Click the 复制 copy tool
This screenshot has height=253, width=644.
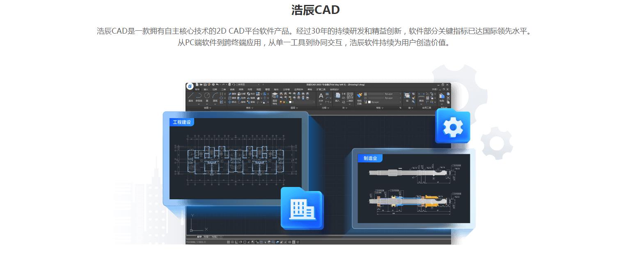251,102
